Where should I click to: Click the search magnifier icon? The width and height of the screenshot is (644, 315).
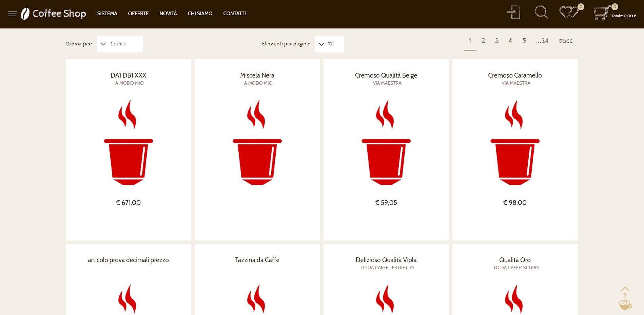click(541, 13)
